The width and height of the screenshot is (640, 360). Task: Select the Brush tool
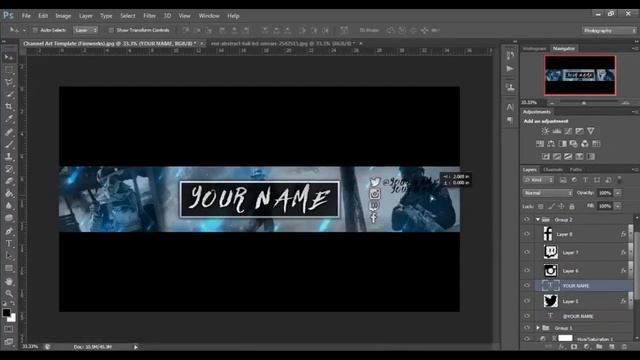(9, 144)
